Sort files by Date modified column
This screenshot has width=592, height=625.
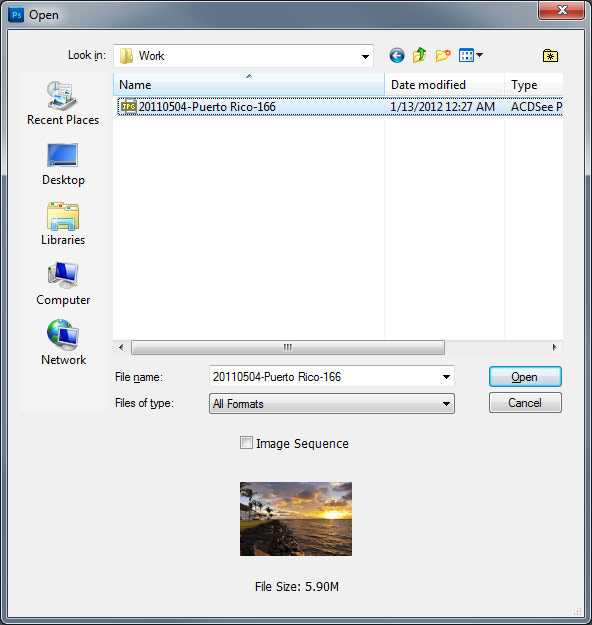coord(444,85)
